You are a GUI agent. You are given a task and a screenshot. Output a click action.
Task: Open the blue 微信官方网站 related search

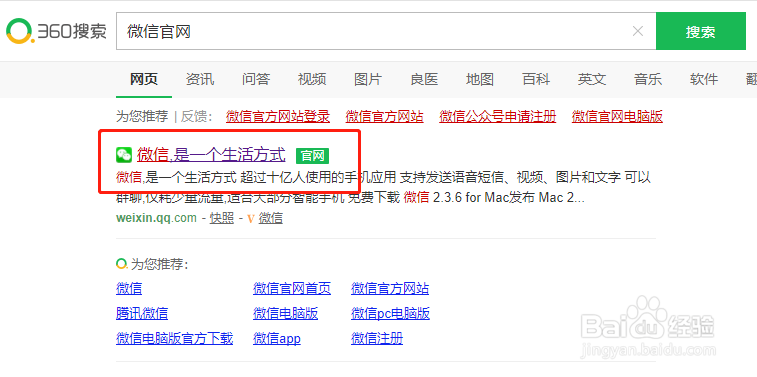pos(390,289)
